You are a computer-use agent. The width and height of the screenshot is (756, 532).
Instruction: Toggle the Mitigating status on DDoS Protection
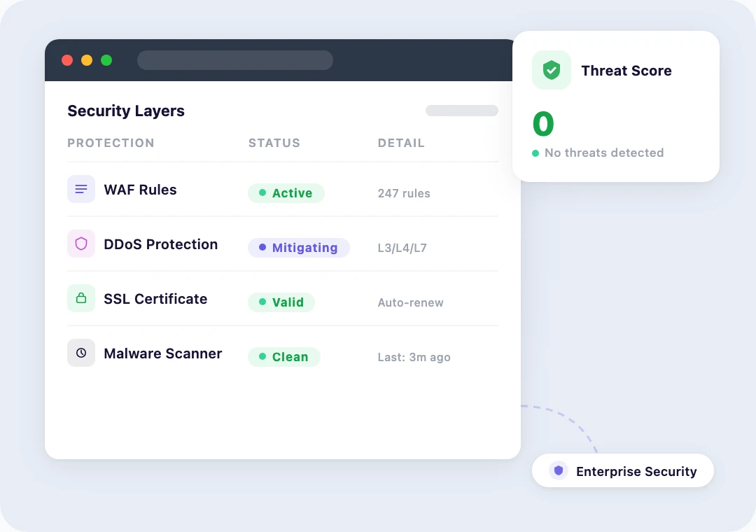(x=299, y=248)
